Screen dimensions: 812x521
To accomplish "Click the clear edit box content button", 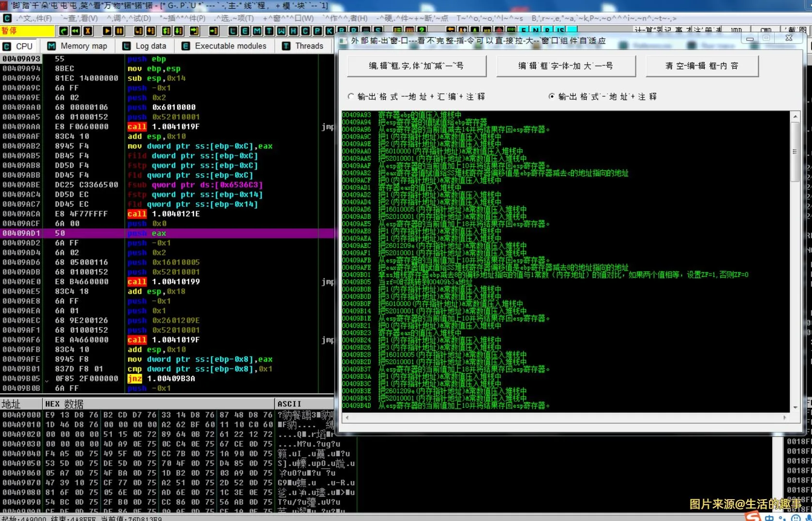I will (x=702, y=66).
